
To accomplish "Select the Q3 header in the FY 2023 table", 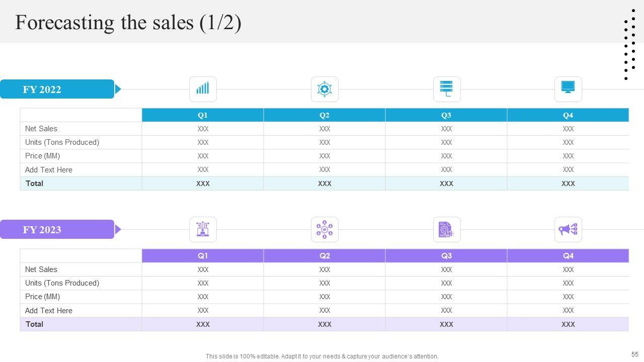I will click(446, 256).
